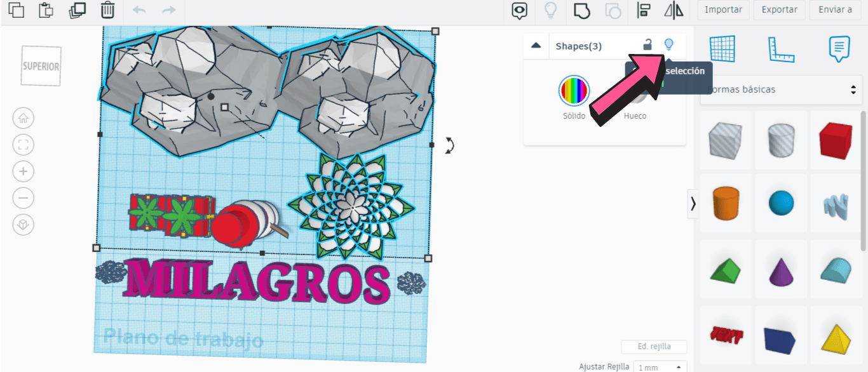Collapse the Shapes(3) inspector panel
The width and height of the screenshot is (868, 372).
point(536,46)
